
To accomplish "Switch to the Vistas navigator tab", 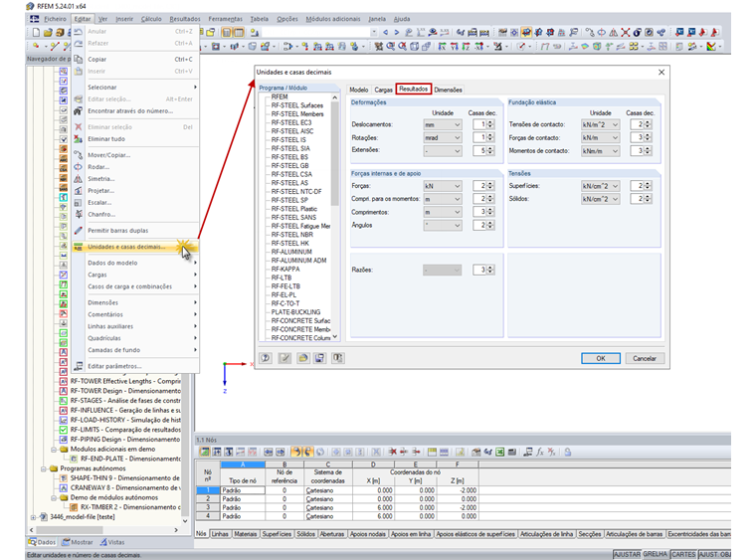I will (x=111, y=542).
